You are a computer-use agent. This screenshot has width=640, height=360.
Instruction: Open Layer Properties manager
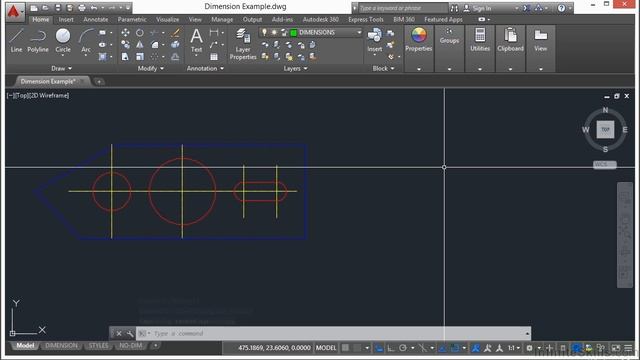(243, 44)
